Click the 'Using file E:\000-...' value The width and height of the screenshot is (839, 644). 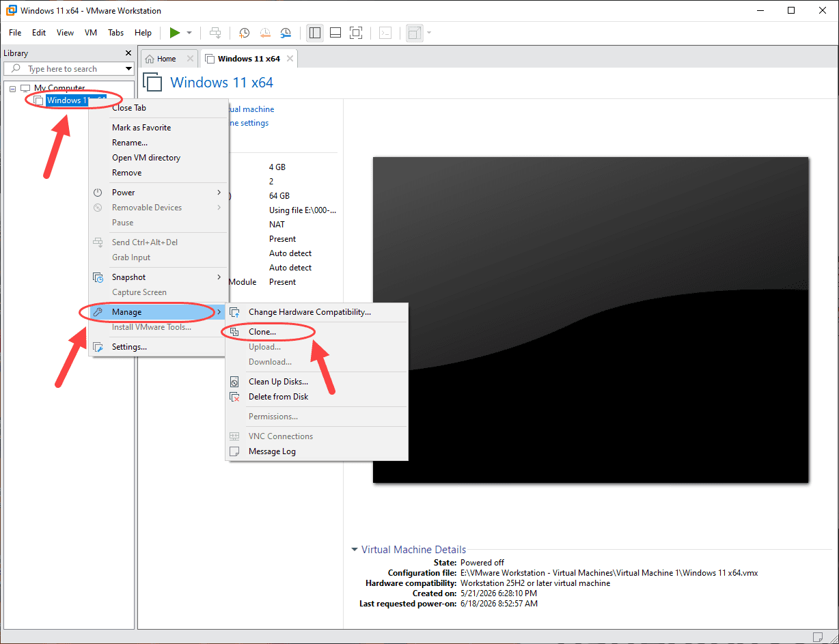pyautogui.click(x=303, y=210)
